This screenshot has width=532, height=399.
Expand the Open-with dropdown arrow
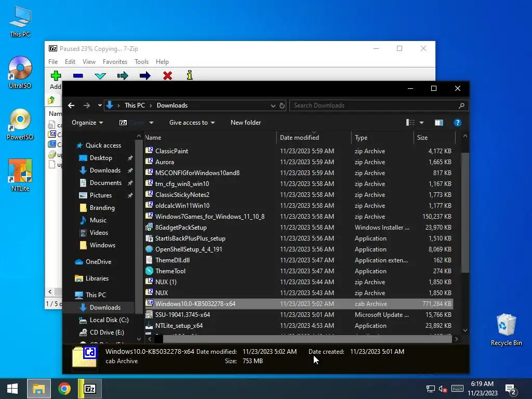(151, 123)
